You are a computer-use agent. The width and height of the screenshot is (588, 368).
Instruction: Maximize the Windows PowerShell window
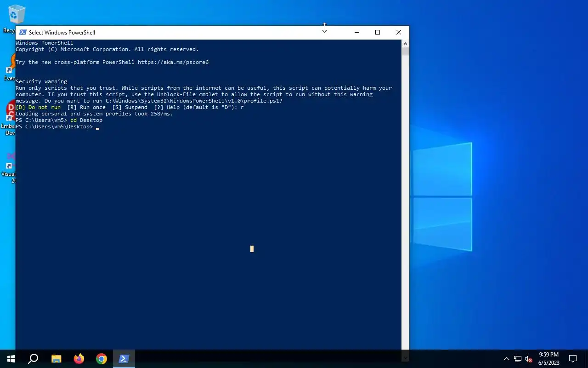click(x=378, y=32)
